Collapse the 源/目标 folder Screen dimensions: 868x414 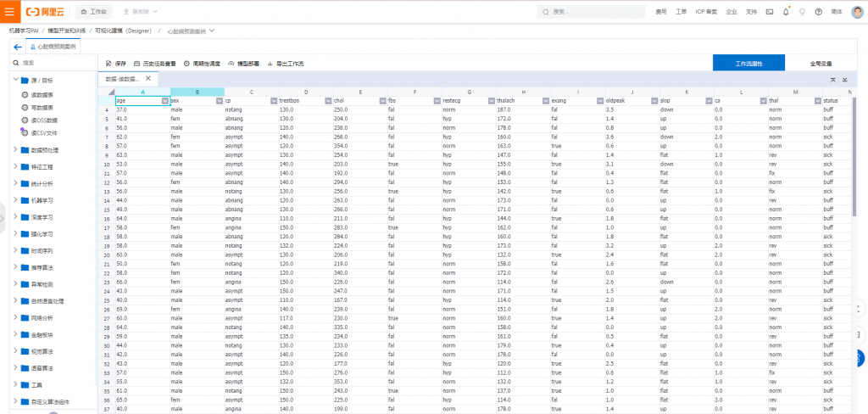(x=16, y=81)
